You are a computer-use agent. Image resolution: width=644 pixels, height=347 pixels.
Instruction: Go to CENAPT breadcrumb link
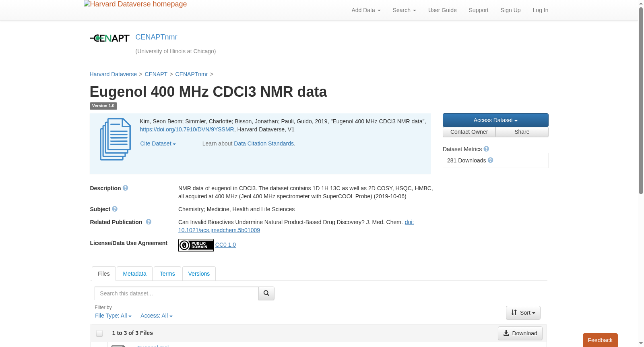click(x=156, y=75)
